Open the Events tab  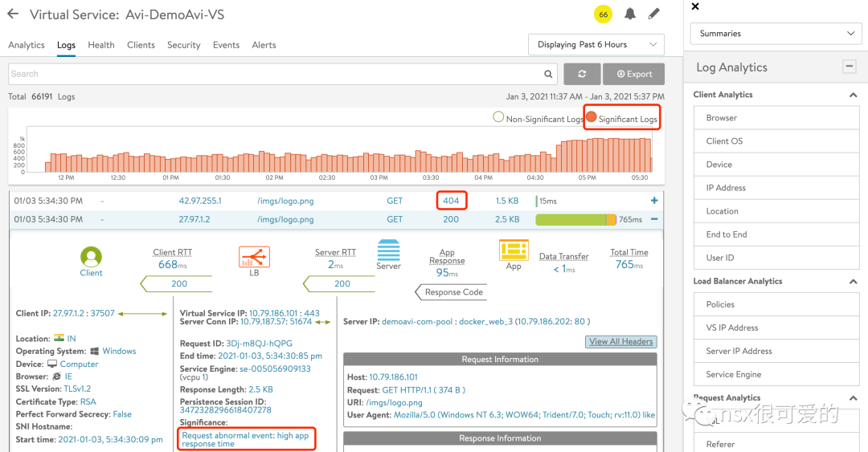[x=226, y=45]
